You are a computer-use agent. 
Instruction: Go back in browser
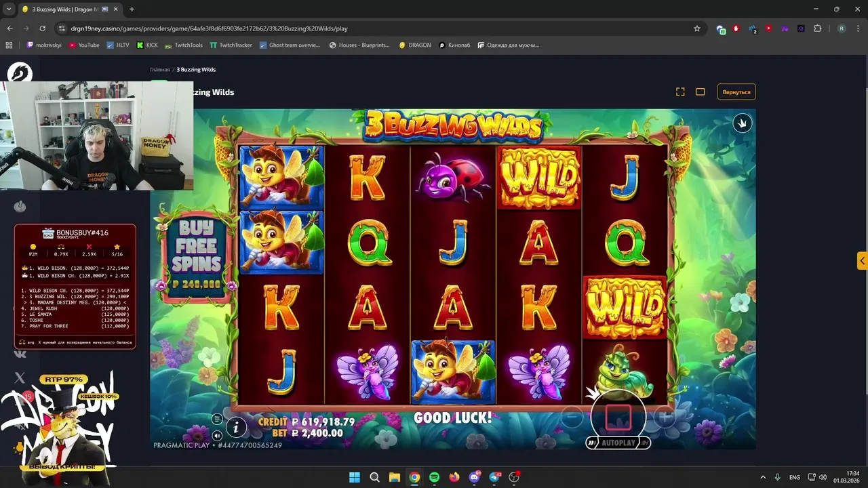tap(9, 28)
